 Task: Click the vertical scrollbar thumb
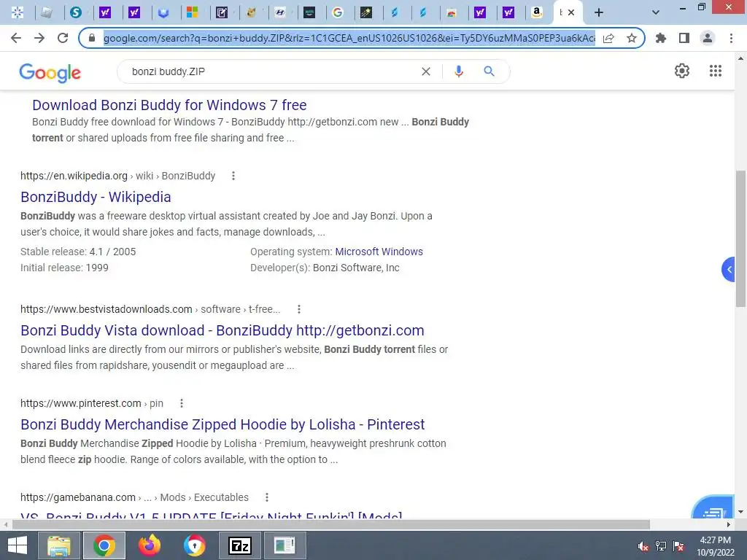pos(740,238)
